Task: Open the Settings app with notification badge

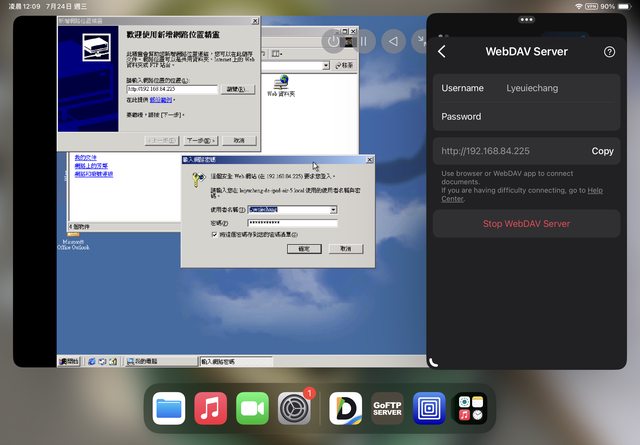Action: point(294,408)
